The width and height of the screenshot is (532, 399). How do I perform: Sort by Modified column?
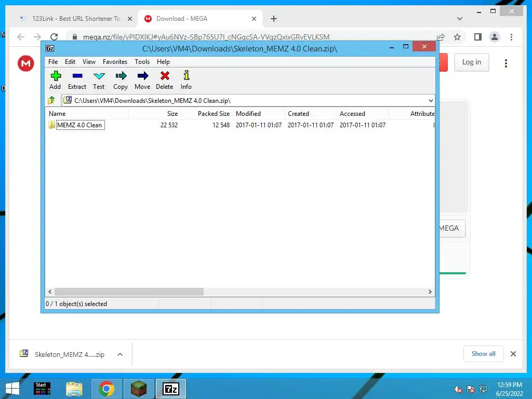(x=259, y=114)
